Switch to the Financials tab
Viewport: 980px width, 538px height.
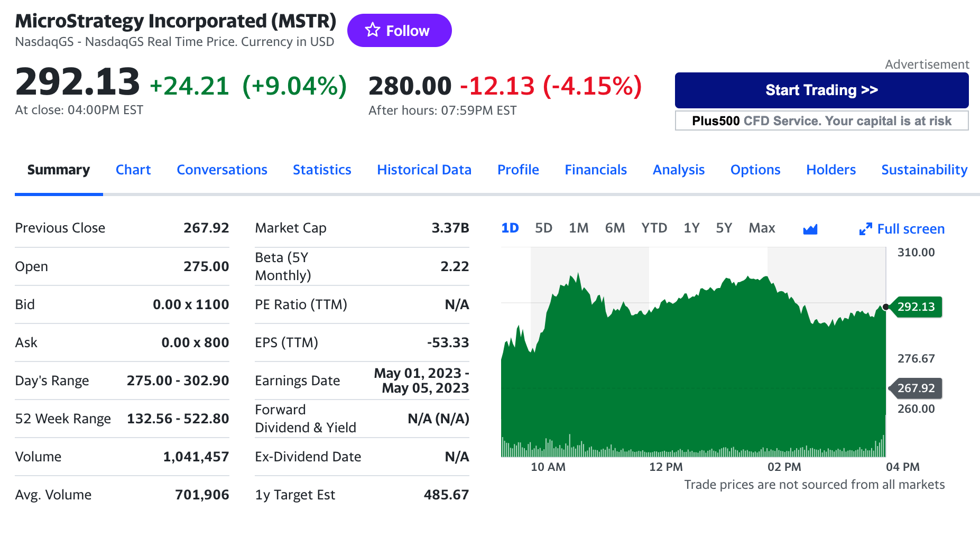point(596,170)
